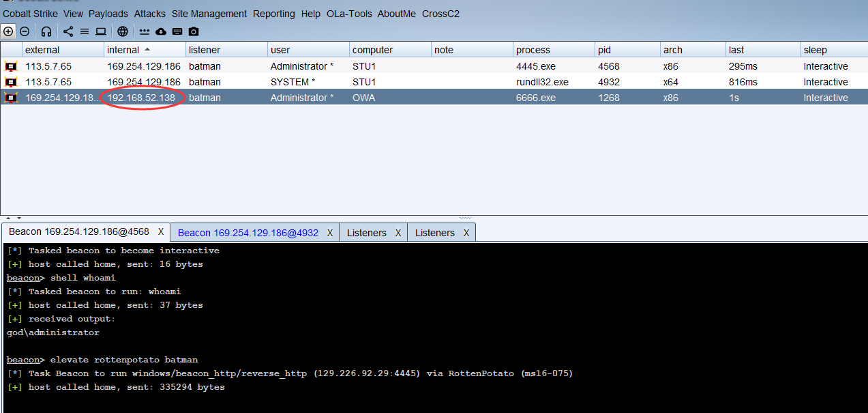Screen dimensions: 868x413
Task: Open the View menu
Action: pos(73,14)
